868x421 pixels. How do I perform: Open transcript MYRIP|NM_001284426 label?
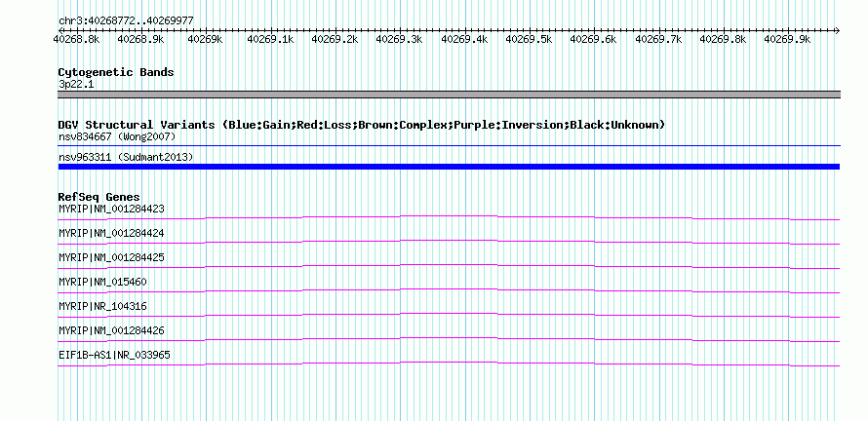tap(111, 330)
